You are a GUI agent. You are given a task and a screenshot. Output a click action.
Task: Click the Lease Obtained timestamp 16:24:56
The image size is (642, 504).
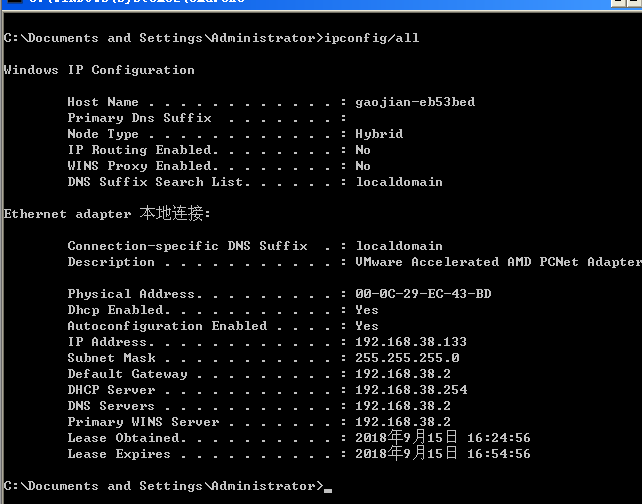[498, 438]
